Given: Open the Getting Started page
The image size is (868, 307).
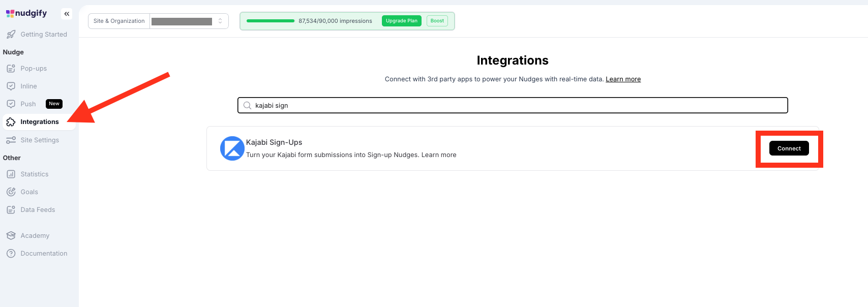Looking at the screenshot, I should point(44,35).
